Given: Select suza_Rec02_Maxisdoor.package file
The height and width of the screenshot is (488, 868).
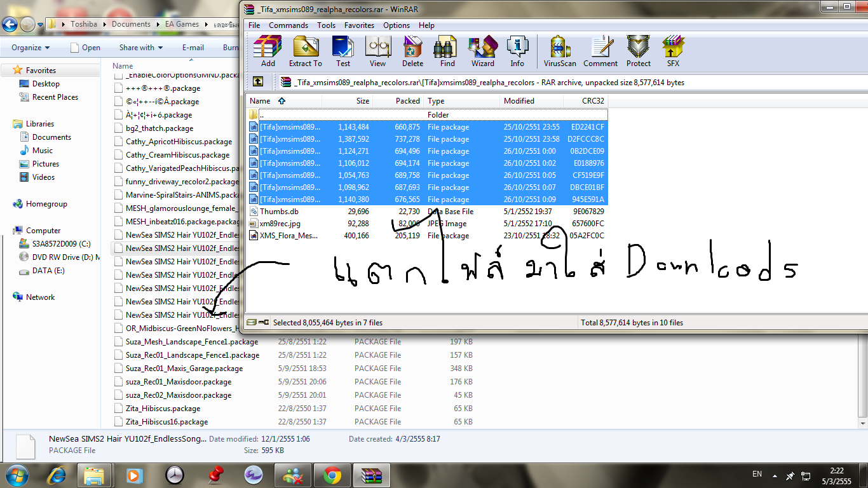Looking at the screenshot, I should (x=179, y=395).
